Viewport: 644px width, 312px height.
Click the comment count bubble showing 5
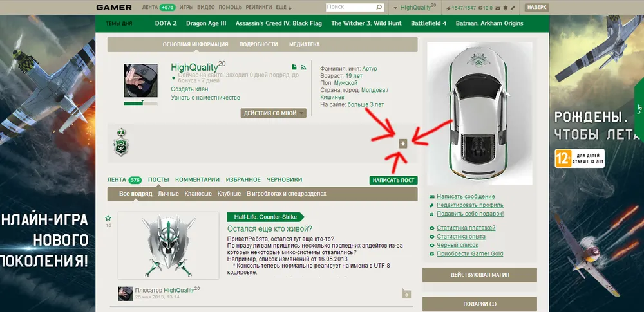click(406, 293)
